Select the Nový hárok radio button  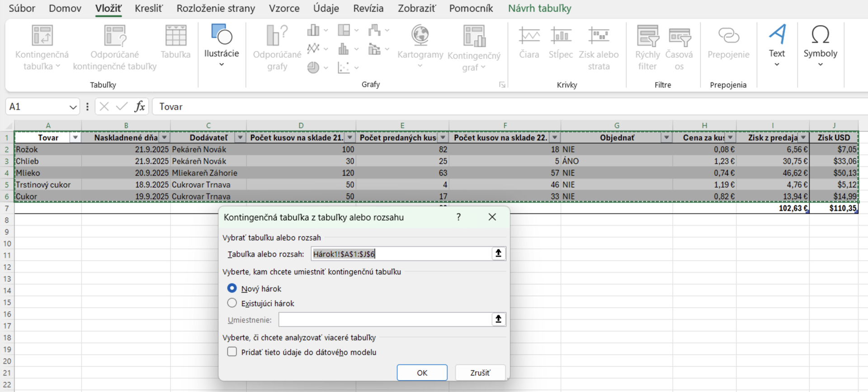[232, 288]
